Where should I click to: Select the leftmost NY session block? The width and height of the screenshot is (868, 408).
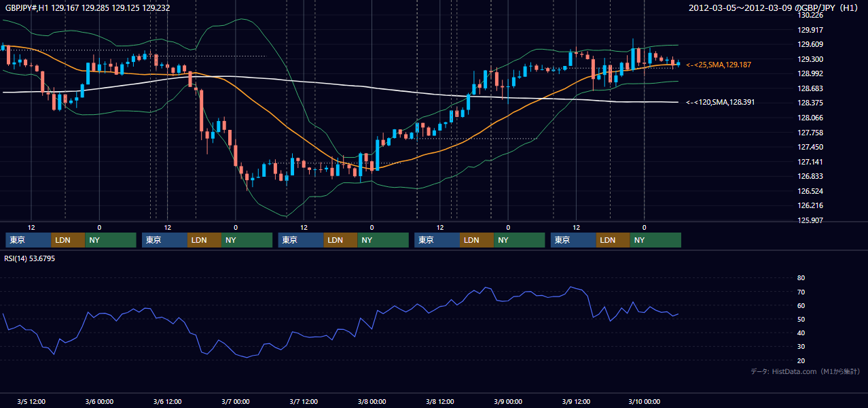pyautogui.click(x=111, y=240)
